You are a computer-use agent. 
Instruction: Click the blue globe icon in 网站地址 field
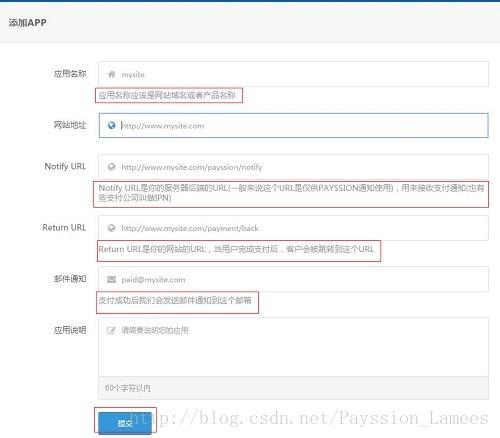coord(111,125)
